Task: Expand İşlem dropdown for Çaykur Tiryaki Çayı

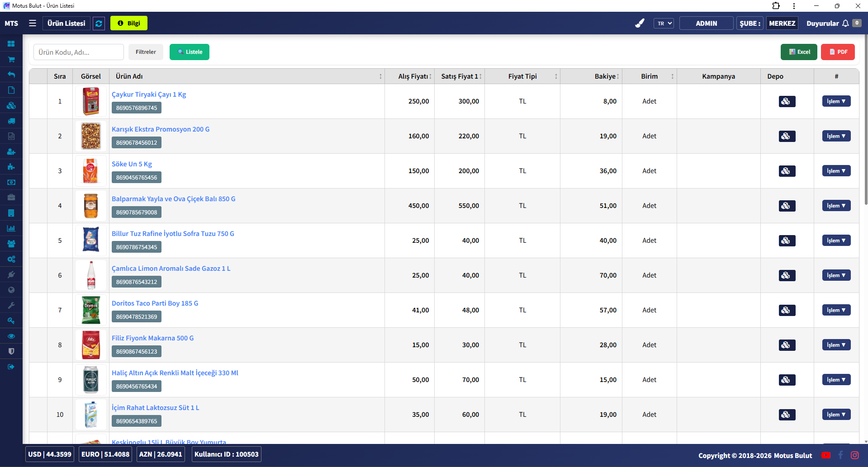Action: pos(836,101)
